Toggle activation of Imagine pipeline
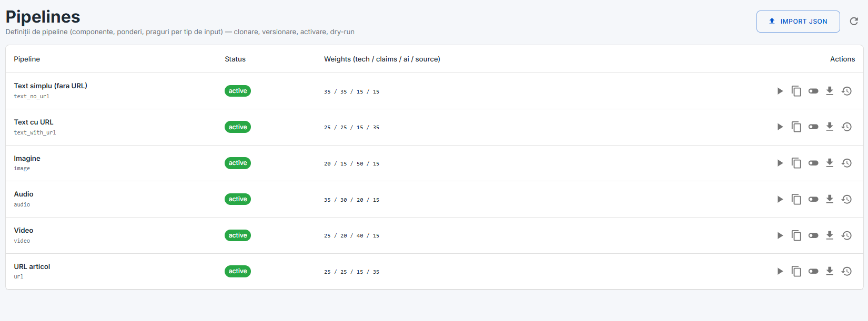 [x=813, y=163]
